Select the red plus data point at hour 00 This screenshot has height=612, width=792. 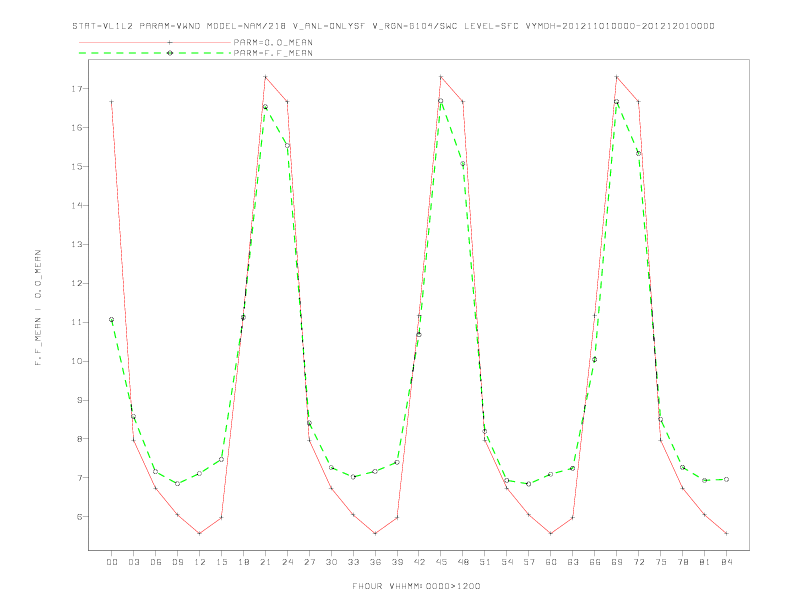(x=112, y=102)
